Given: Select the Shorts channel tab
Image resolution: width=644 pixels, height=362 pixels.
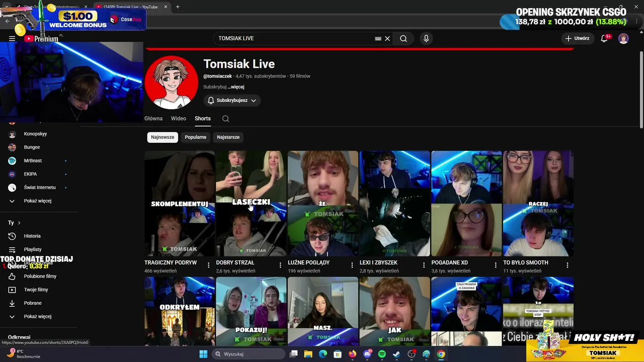Looking at the screenshot, I should click(203, 119).
